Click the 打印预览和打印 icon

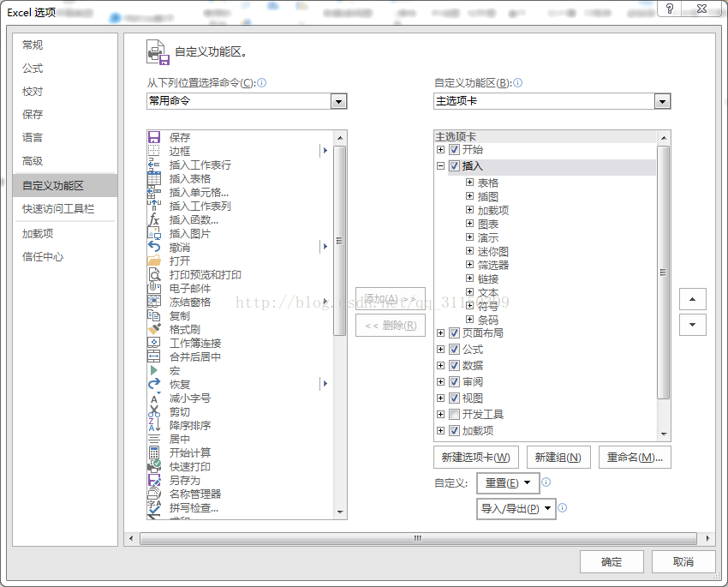click(154, 274)
